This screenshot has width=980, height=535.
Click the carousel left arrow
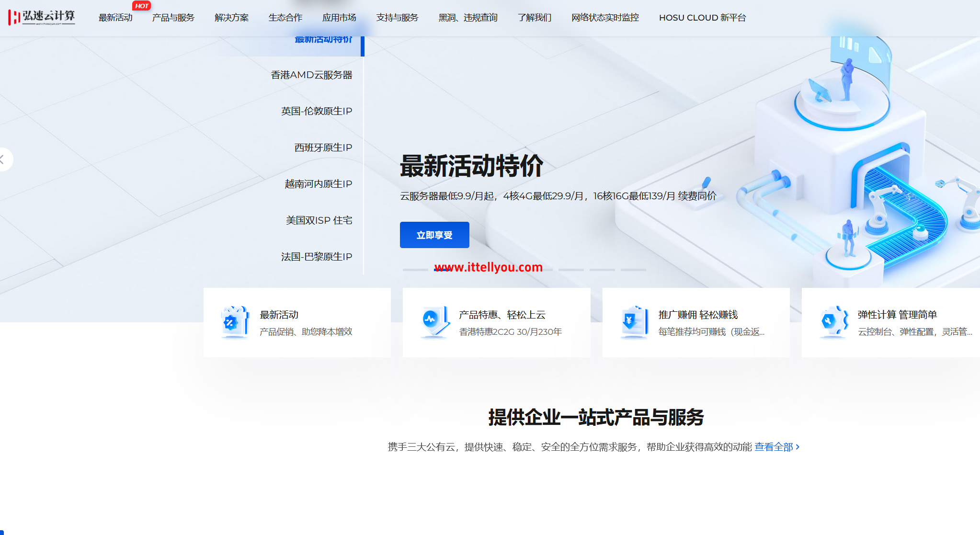[4, 159]
